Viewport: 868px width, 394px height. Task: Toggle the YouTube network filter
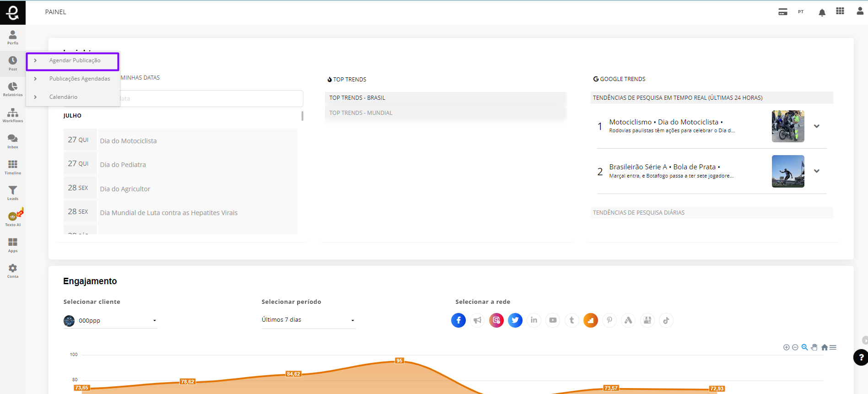(553, 320)
